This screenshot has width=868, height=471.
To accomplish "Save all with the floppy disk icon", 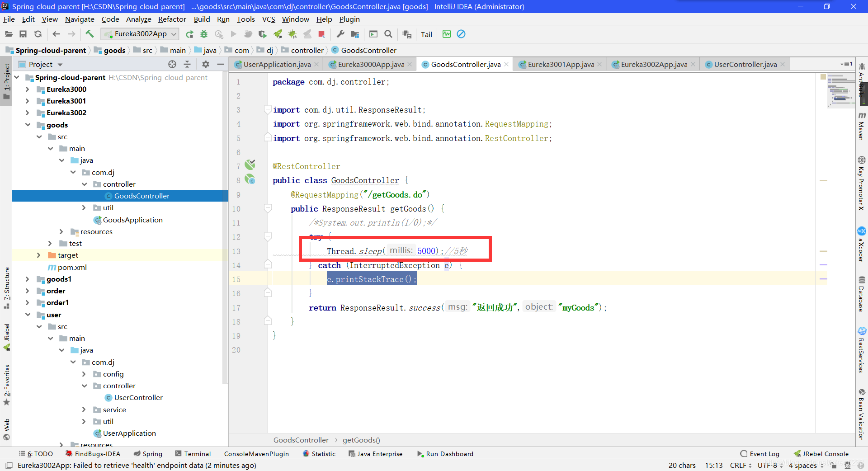I will coord(23,34).
